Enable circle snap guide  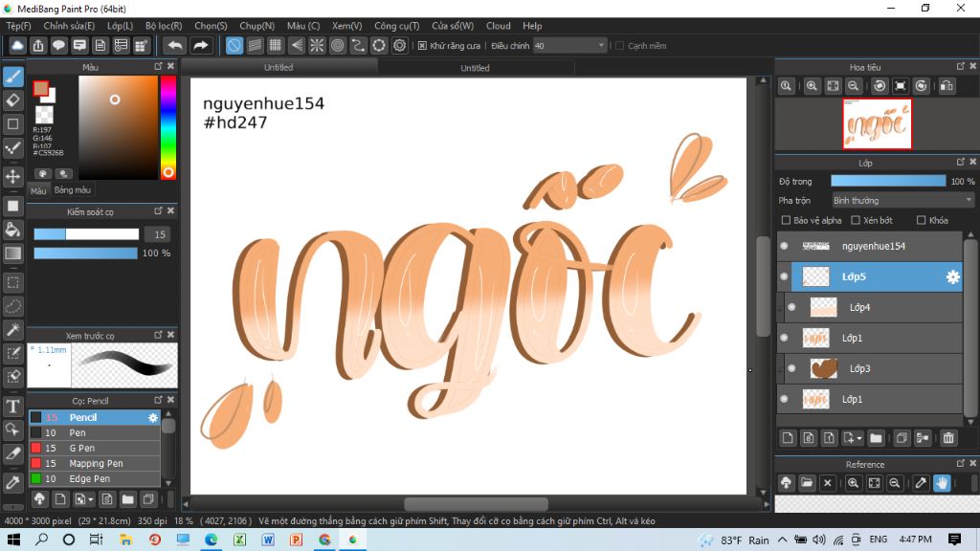pyautogui.click(x=338, y=46)
